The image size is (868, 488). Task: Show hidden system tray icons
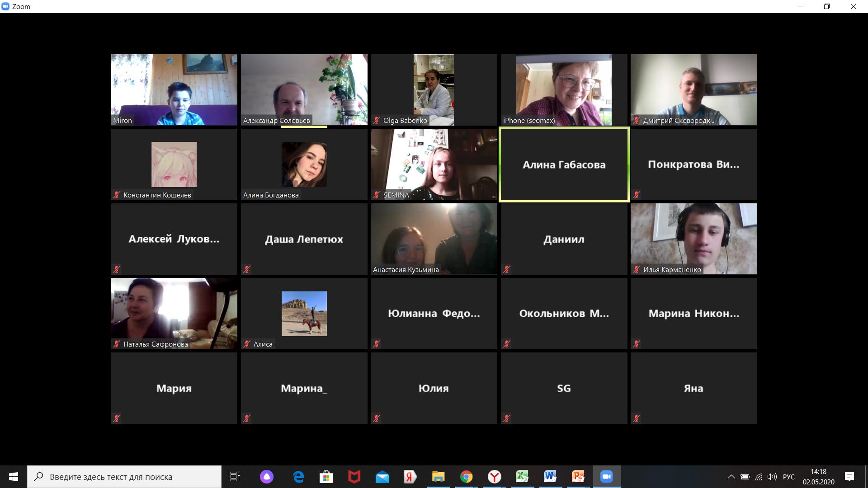point(731,477)
